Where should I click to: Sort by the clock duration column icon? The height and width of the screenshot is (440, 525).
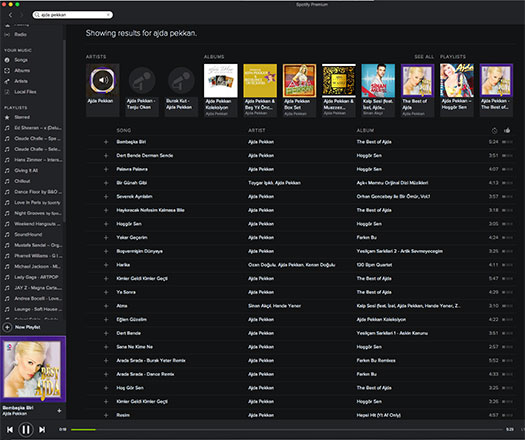pos(494,131)
